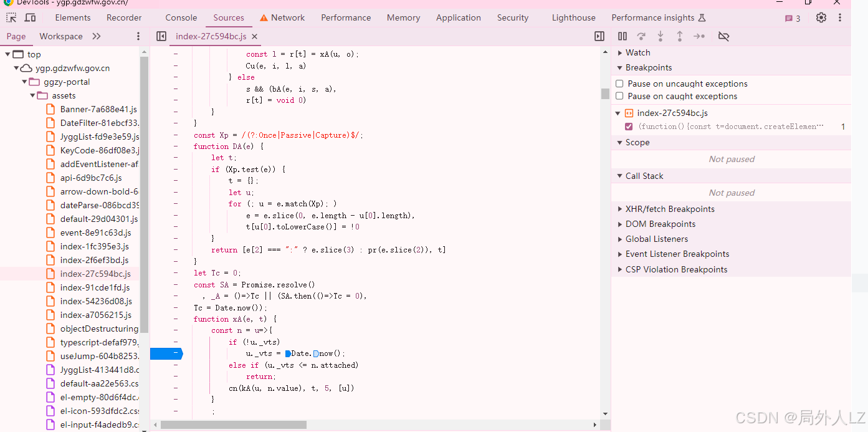868x432 pixels.
Task: Select the Page navigator tab
Action: pos(16,36)
